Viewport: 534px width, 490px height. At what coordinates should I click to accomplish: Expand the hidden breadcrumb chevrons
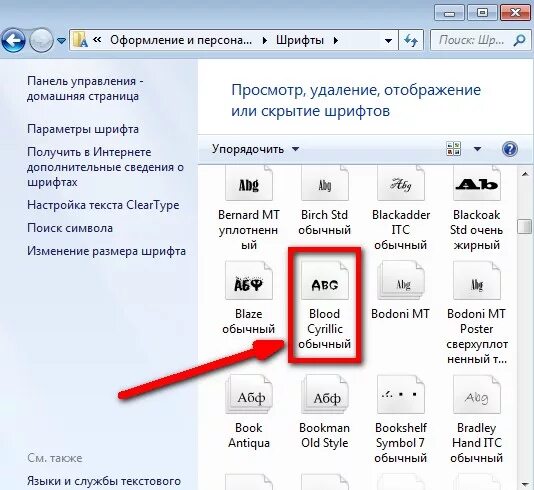pos(97,40)
